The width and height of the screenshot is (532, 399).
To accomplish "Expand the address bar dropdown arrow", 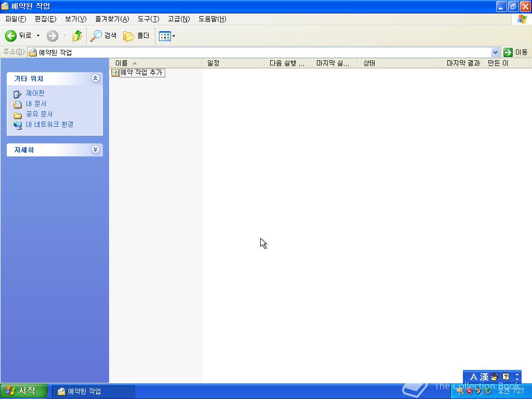I will coord(495,52).
